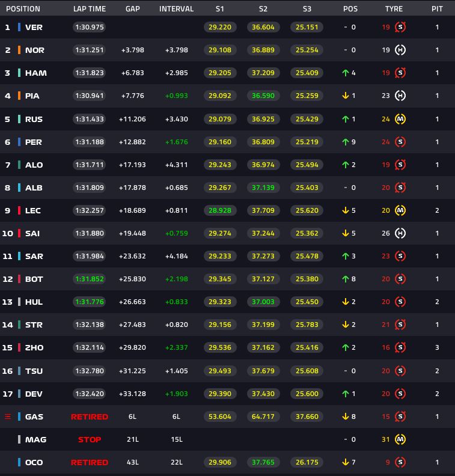The image size is (455, 476).
Task: Click Magnussen's medium tyre icon
Action: pyautogui.click(x=400, y=439)
